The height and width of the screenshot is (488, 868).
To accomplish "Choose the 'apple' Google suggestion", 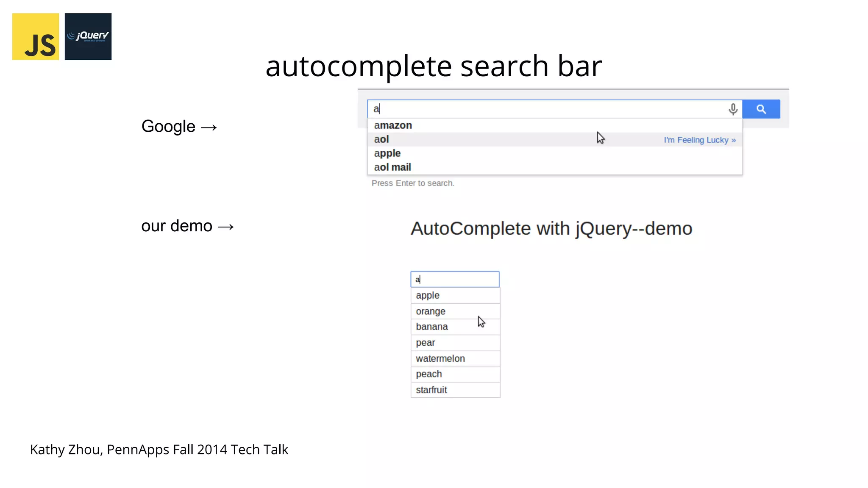I will point(555,153).
